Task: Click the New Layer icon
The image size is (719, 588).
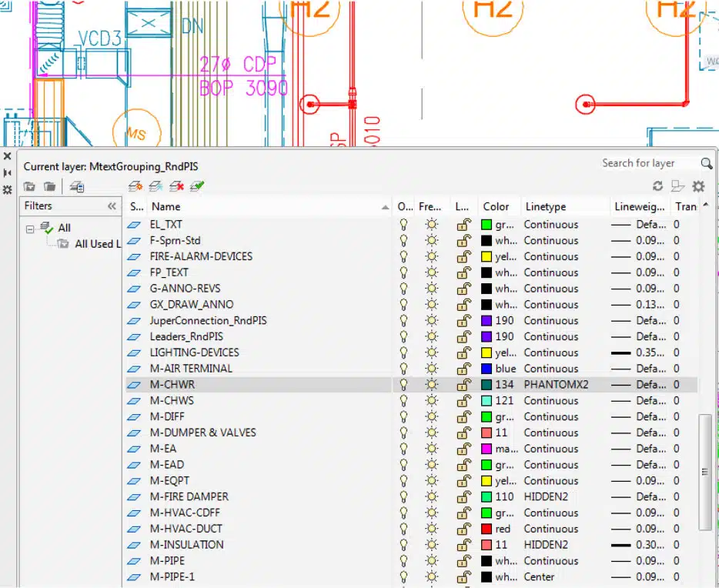Action: coord(135,186)
